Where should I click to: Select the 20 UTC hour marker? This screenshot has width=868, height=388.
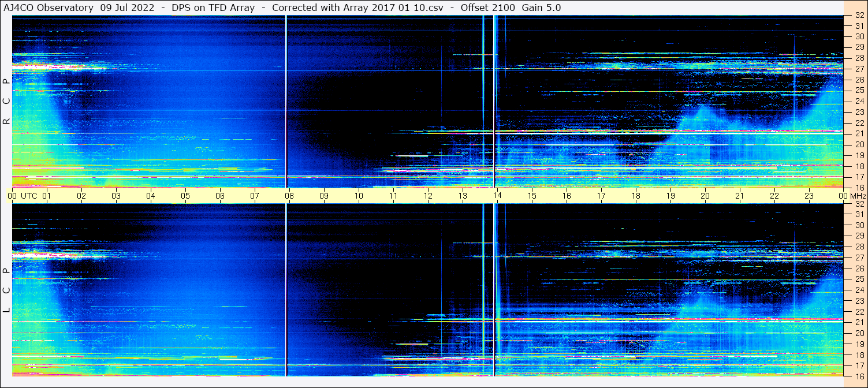705,196
